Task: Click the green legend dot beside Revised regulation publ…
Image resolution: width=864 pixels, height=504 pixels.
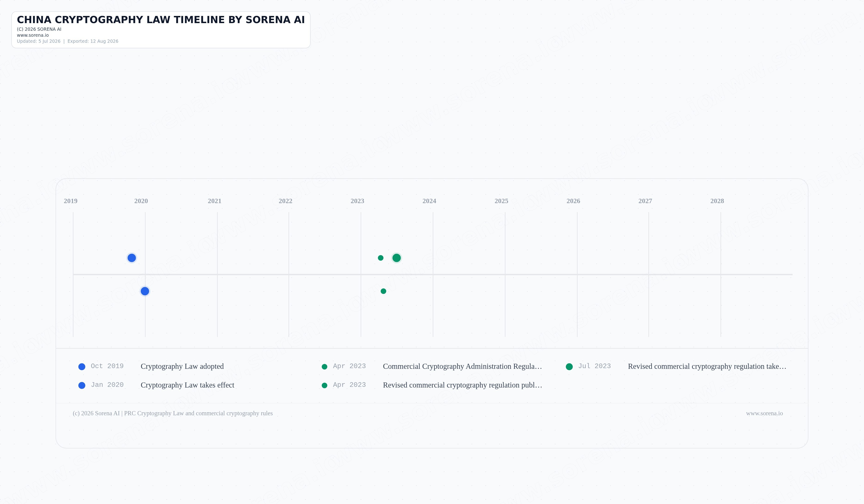Action: (324, 385)
